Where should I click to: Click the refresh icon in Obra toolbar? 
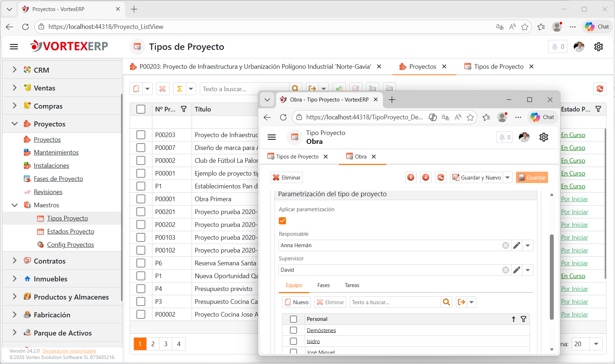tap(441, 177)
